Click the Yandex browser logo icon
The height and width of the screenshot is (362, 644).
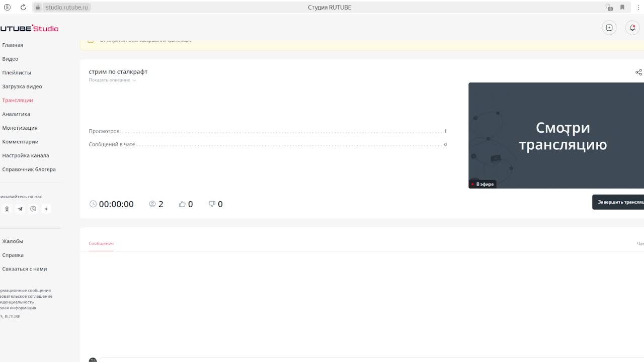[x=7, y=8]
